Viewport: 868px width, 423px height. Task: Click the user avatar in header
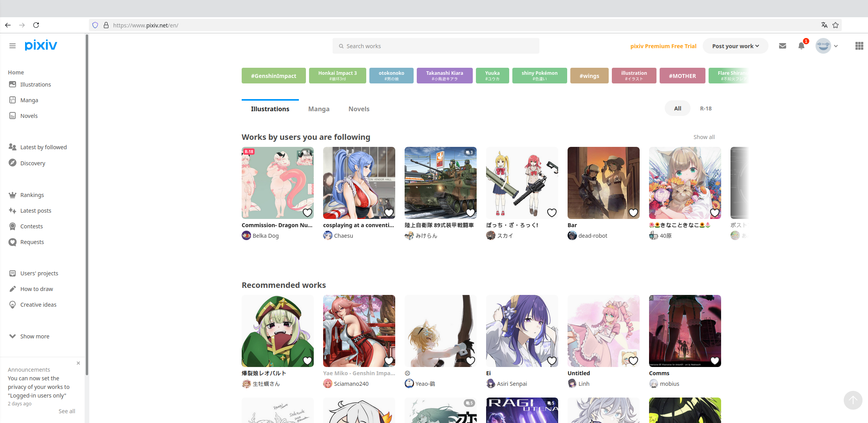pyautogui.click(x=823, y=46)
